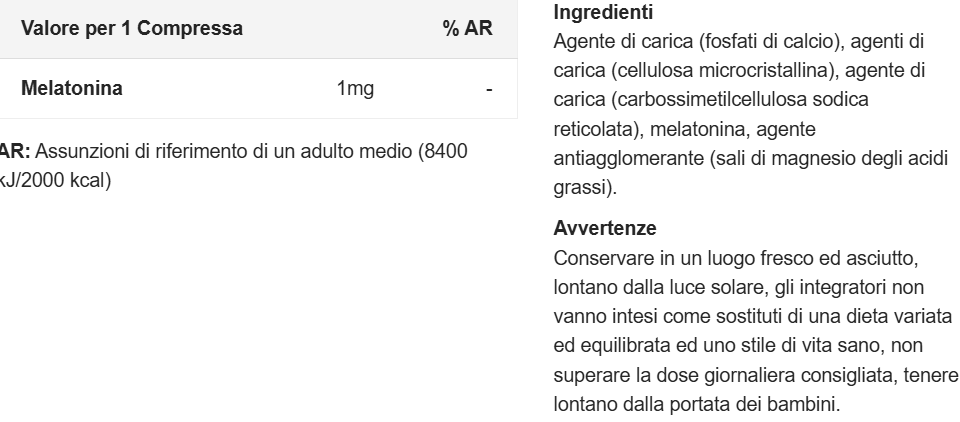Click the "% AR" column header

click(x=468, y=29)
